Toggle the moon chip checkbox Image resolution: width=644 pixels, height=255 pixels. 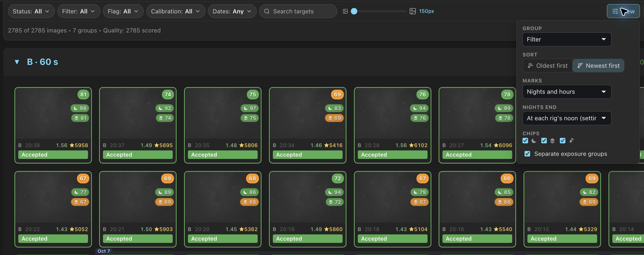point(525,141)
